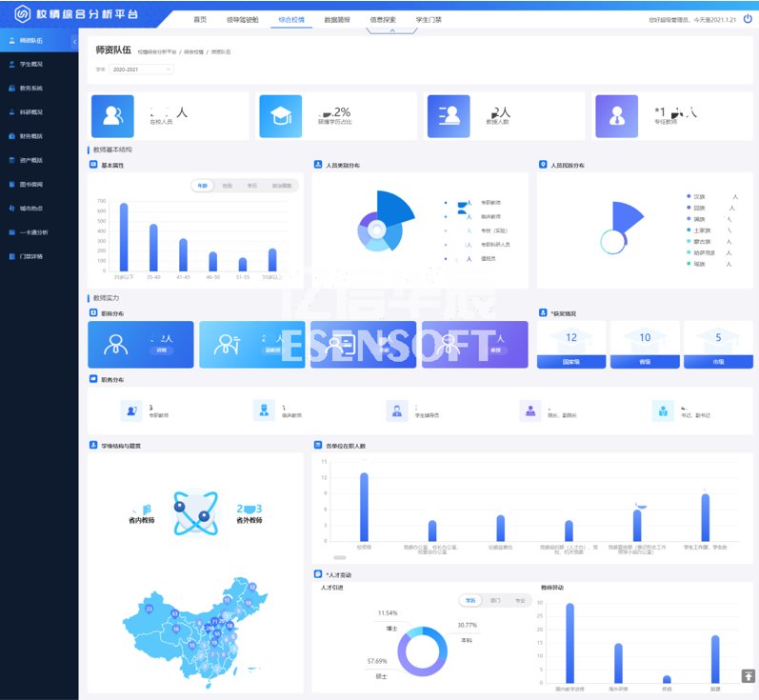Go to the 数据简报 tab

[337, 19]
